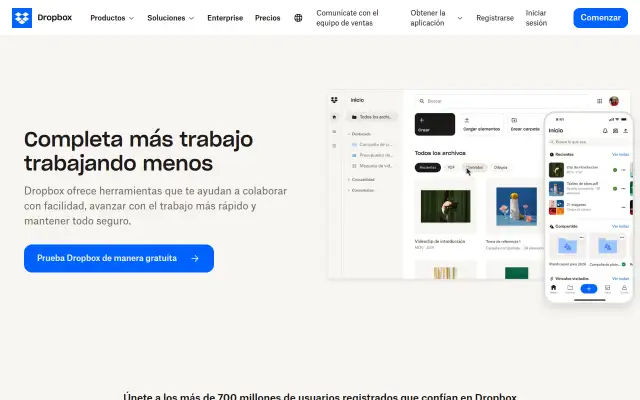Open the first shared folder in the phone mockup
The image size is (640, 400).
tap(567, 247)
